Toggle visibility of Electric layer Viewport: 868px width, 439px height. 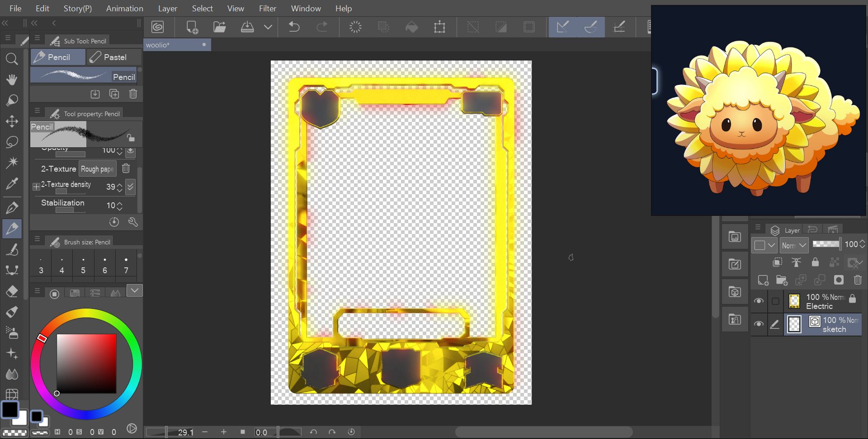click(759, 301)
